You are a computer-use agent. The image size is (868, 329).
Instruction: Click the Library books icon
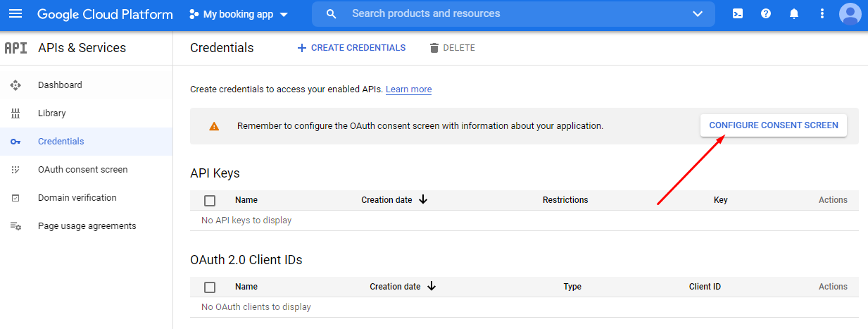pos(15,113)
